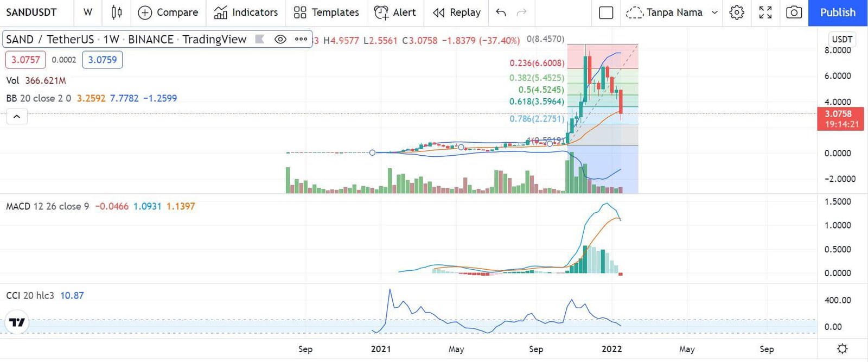868x362 pixels.
Task: Take a chart snapshot with the camera
Action: (x=794, y=12)
